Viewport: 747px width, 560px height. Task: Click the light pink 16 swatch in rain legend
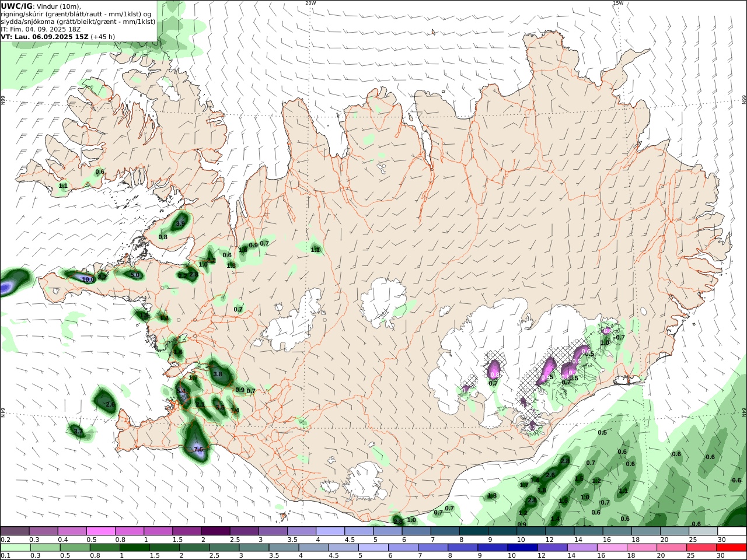point(612,548)
